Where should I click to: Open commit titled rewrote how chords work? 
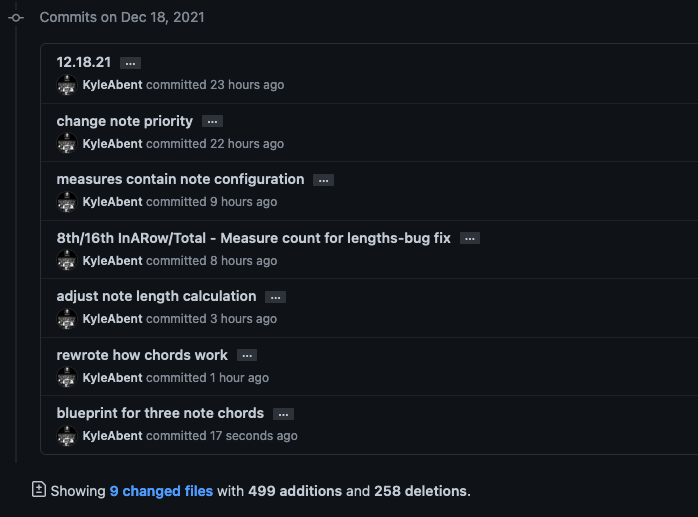(x=142, y=355)
